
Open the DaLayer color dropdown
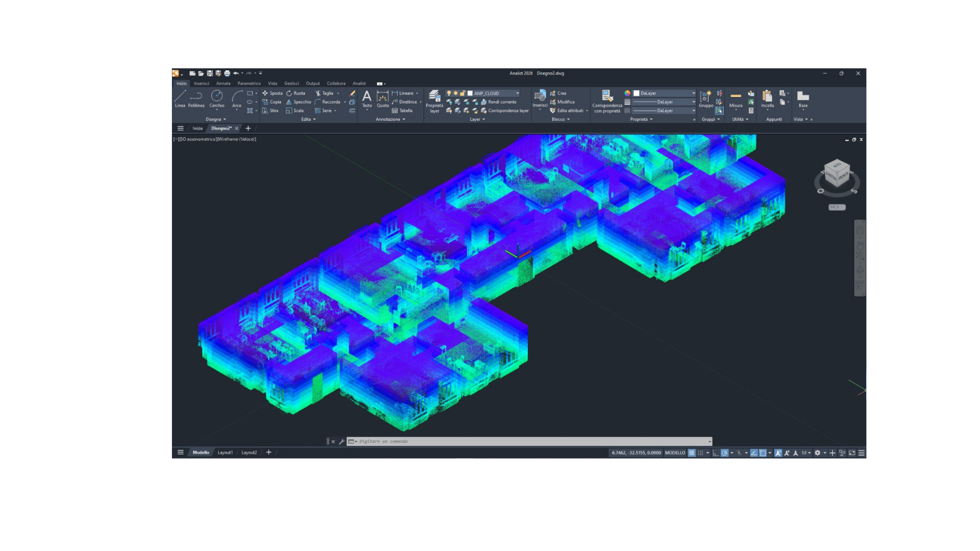(693, 93)
